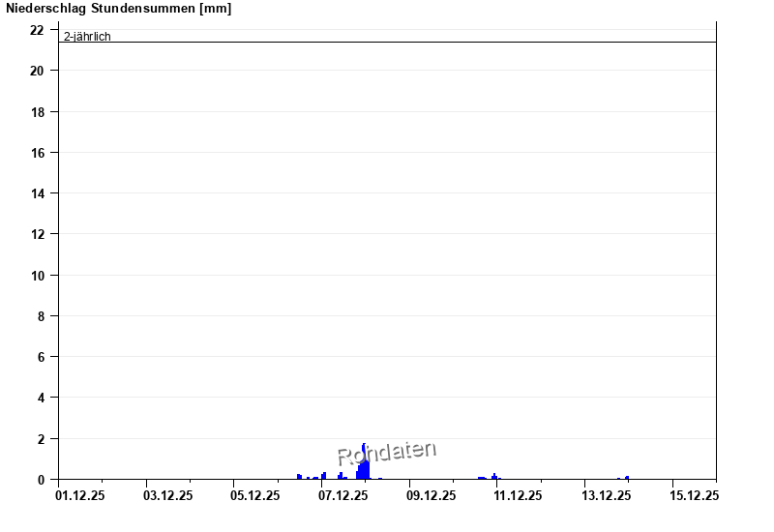
Task: Click the Rohdaten watermark text
Action: 387,452
